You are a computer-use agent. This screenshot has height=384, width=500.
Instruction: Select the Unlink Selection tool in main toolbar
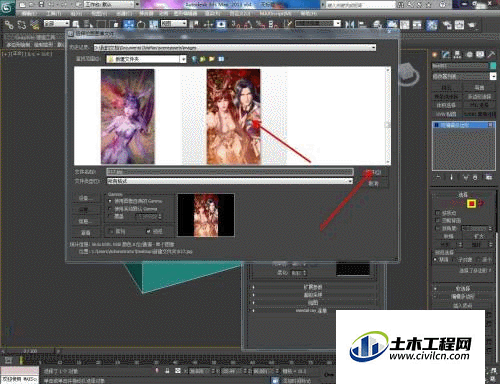pyautogui.click(x=22, y=24)
